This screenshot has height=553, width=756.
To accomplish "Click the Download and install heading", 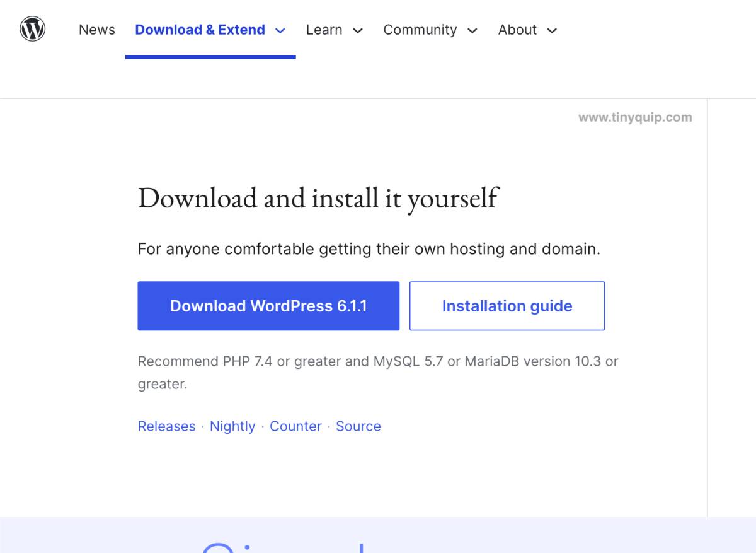I will [x=318, y=197].
